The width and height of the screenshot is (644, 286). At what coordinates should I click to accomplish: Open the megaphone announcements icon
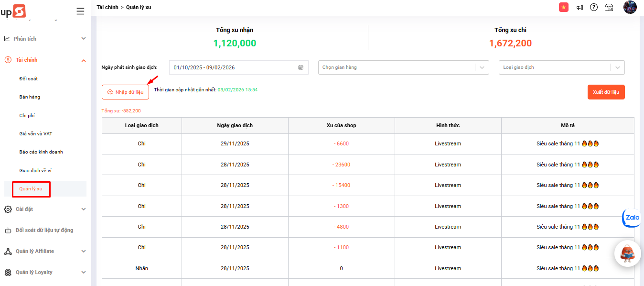click(x=580, y=8)
